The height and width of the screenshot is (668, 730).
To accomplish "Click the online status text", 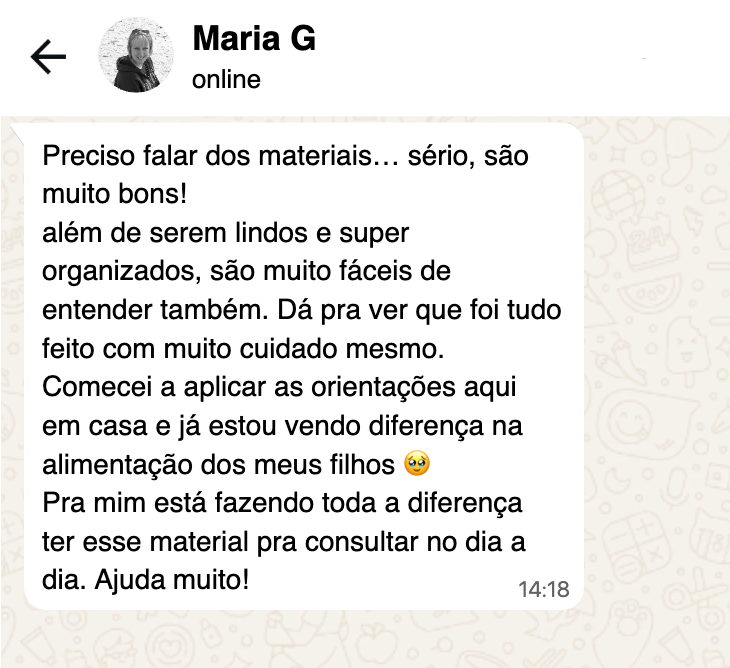I will tap(226, 79).
